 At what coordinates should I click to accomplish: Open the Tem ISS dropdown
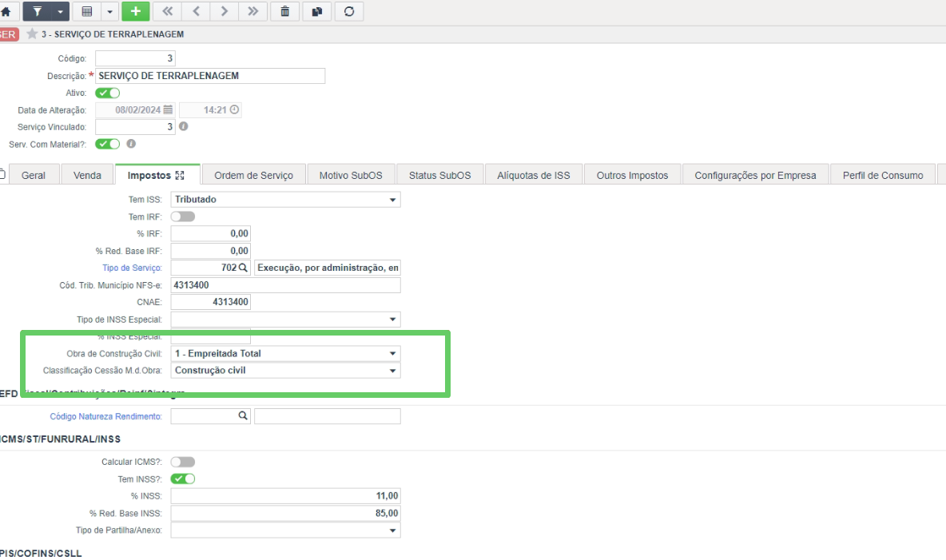click(x=285, y=199)
